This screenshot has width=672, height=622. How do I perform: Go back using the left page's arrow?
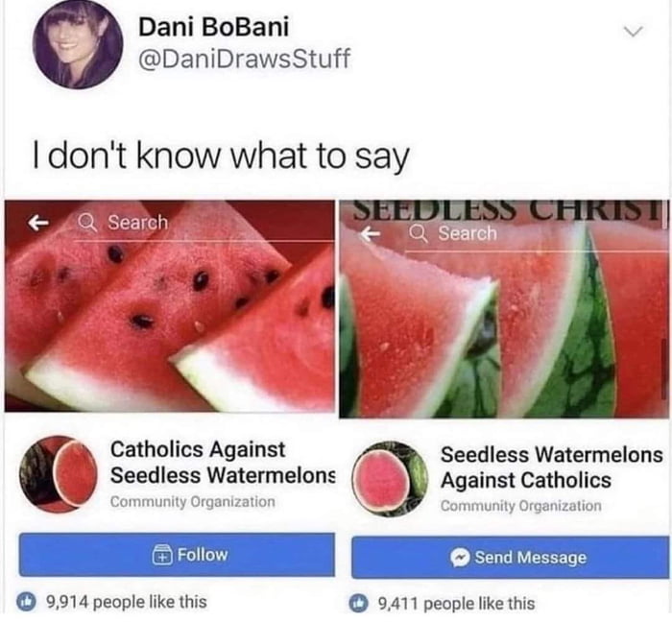39,223
